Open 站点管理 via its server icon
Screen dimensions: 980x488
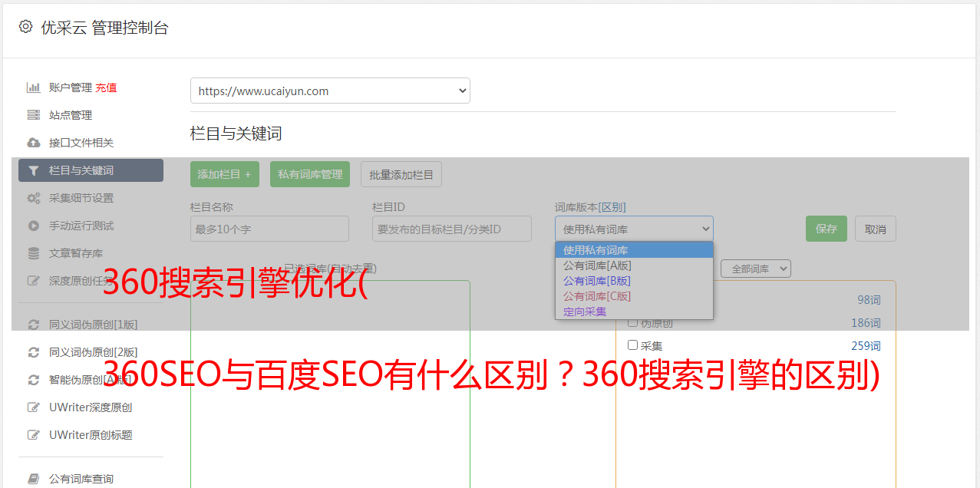(x=33, y=115)
